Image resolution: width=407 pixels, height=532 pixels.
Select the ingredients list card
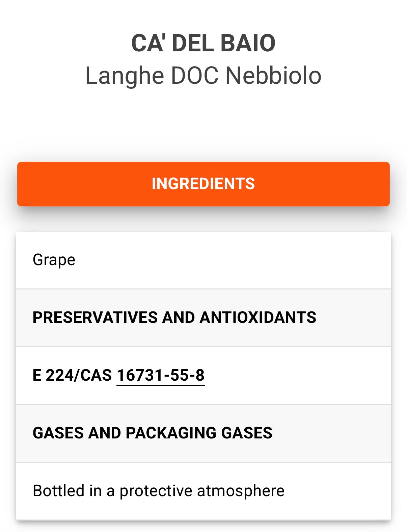(x=203, y=375)
